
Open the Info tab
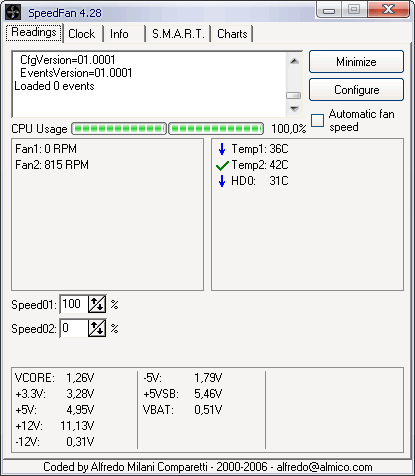(119, 34)
